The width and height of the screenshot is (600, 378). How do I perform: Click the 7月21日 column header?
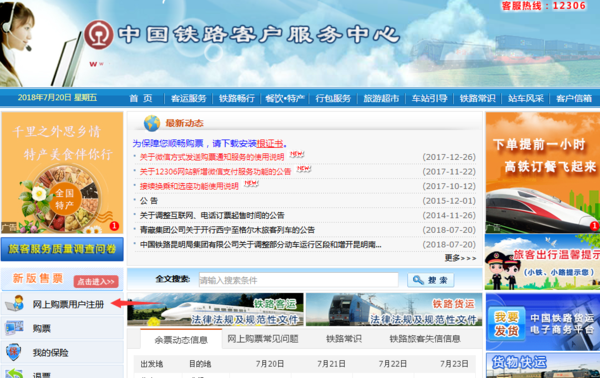331,363
